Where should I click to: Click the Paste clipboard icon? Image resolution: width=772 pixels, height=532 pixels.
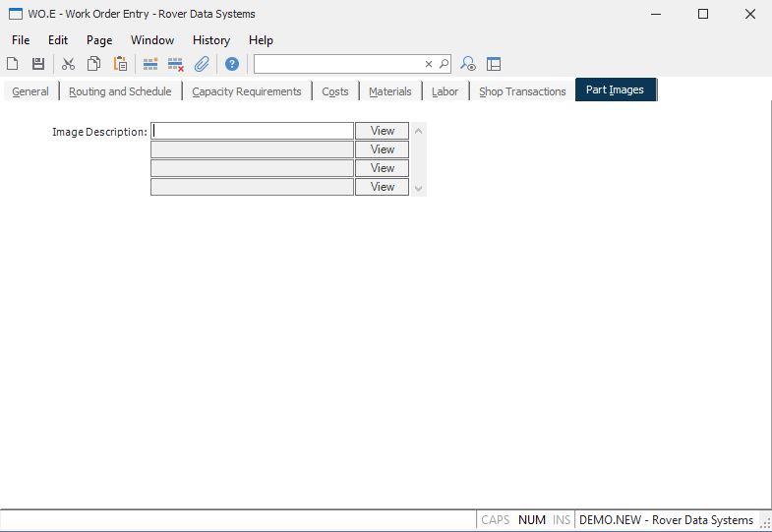[x=120, y=64]
